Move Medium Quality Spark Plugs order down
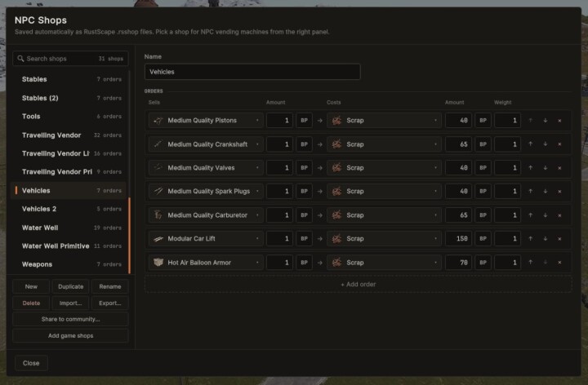This screenshot has height=385, width=588. (546, 192)
